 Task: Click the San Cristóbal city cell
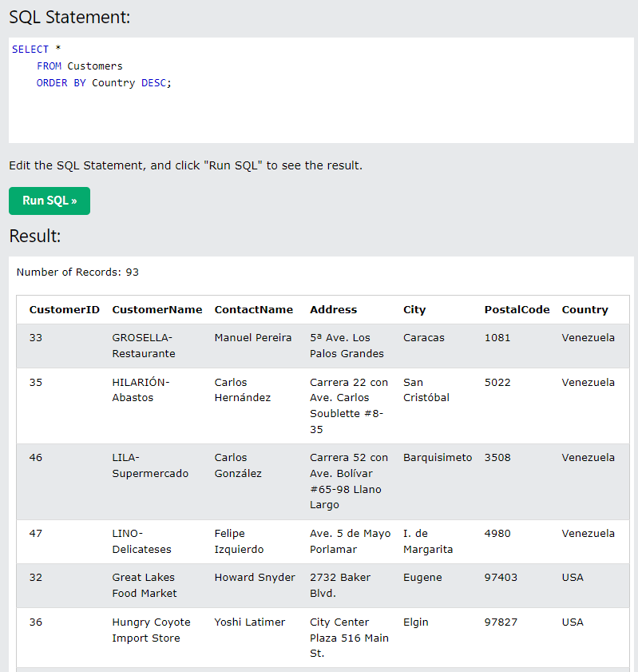(426, 390)
